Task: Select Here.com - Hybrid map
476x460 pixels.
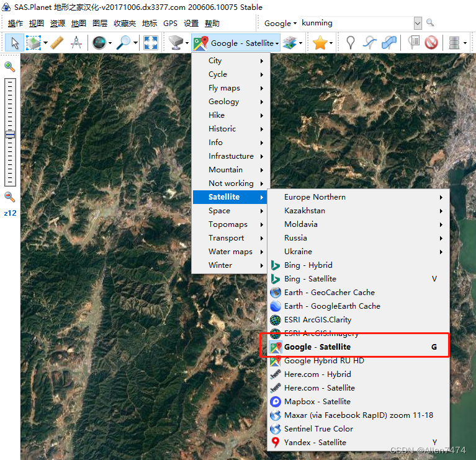Action: coord(359,374)
